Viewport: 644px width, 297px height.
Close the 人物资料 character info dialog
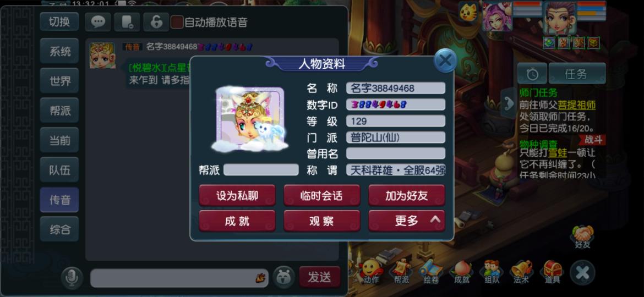445,61
